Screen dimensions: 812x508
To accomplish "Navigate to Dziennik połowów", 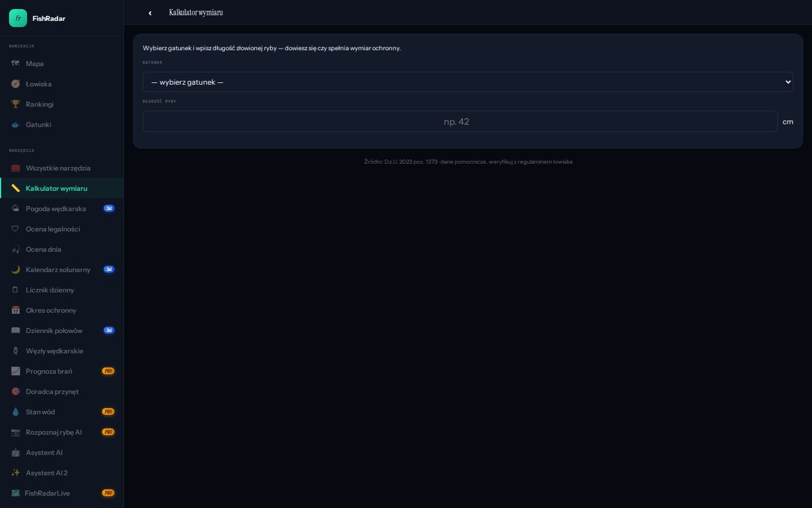I will 54,331.
